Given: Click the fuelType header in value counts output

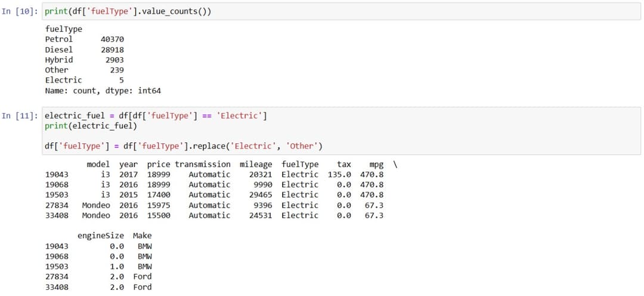Looking at the screenshot, I should tap(64, 29).
